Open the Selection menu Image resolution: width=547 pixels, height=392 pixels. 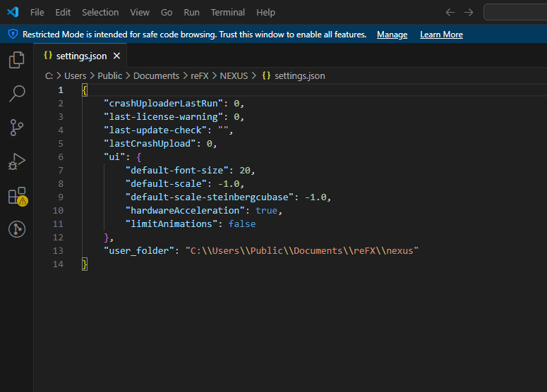tap(100, 13)
